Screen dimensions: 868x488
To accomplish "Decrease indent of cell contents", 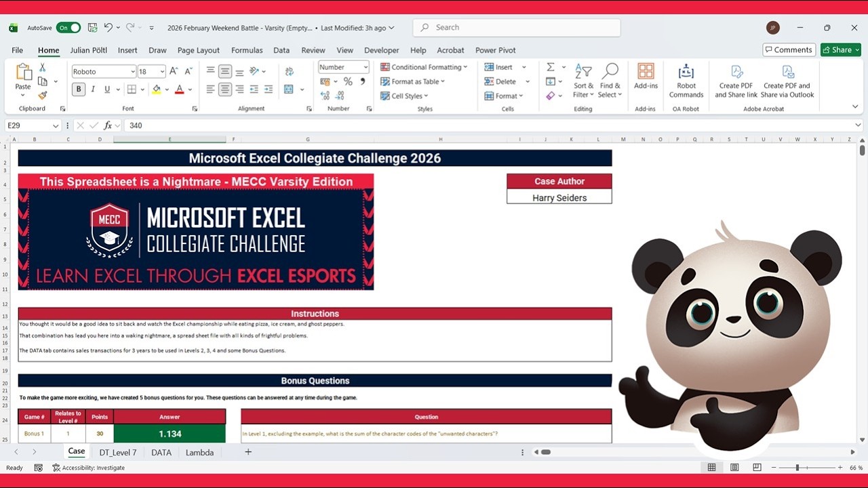I will pos(254,89).
